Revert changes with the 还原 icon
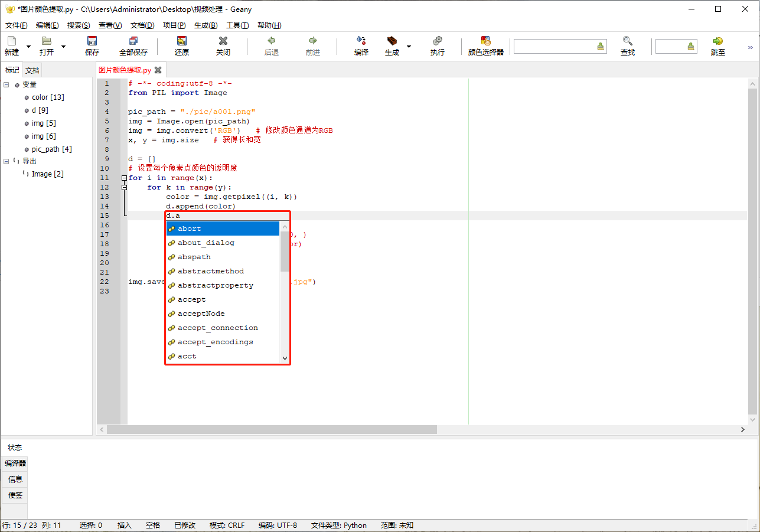This screenshot has width=760, height=532. [181, 46]
